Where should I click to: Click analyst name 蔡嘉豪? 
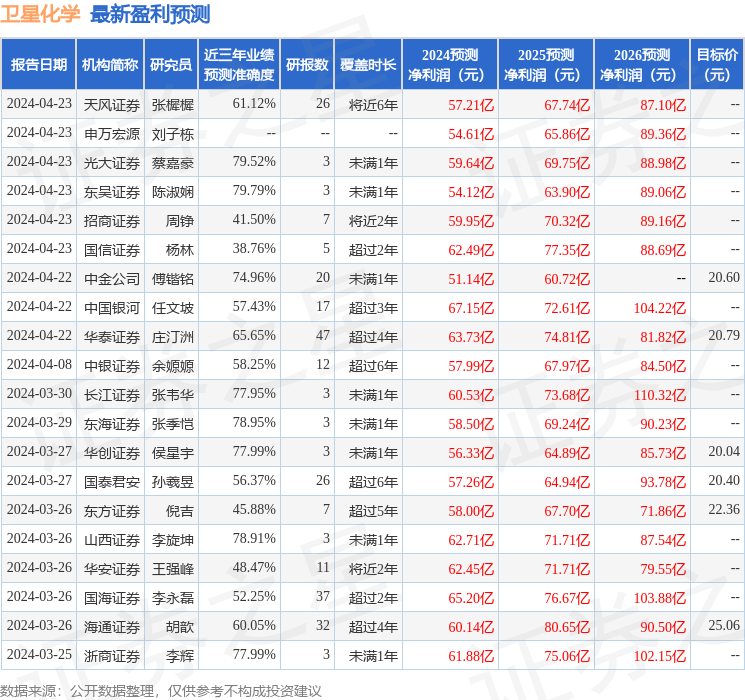(x=173, y=163)
